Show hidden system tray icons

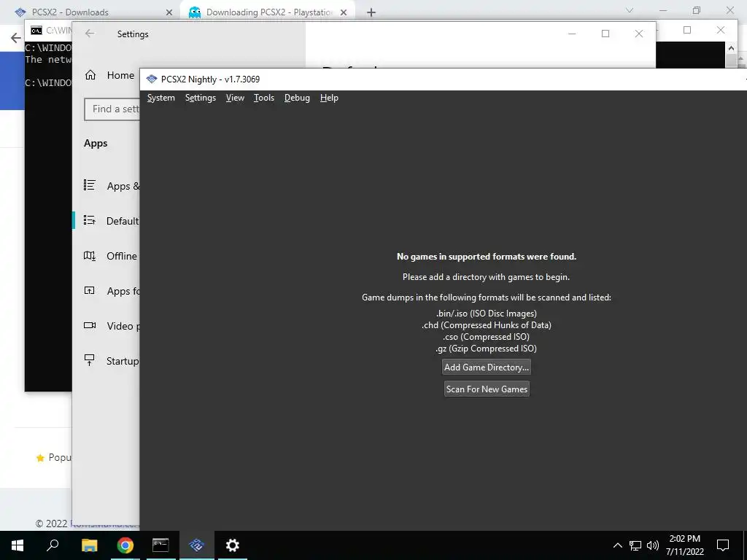617,545
